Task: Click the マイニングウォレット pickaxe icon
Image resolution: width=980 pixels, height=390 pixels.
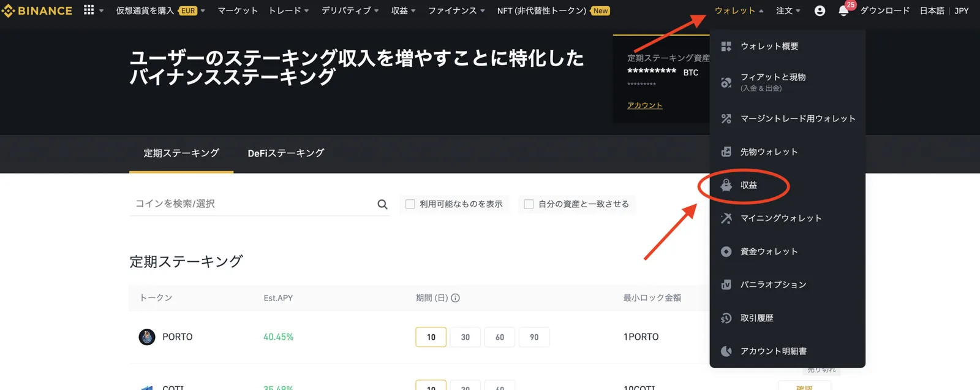Action: click(726, 218)
